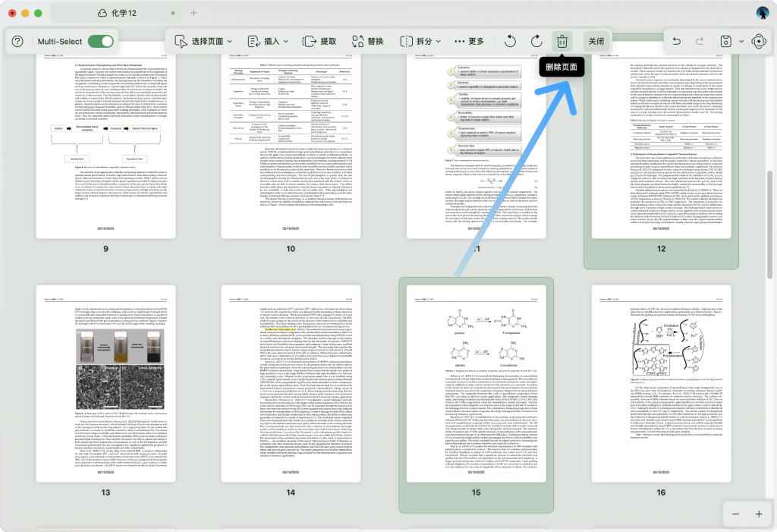The height and width of the screenshot is (532, 777).
Task: Undo the last action
Action: (x=676, y=41)
